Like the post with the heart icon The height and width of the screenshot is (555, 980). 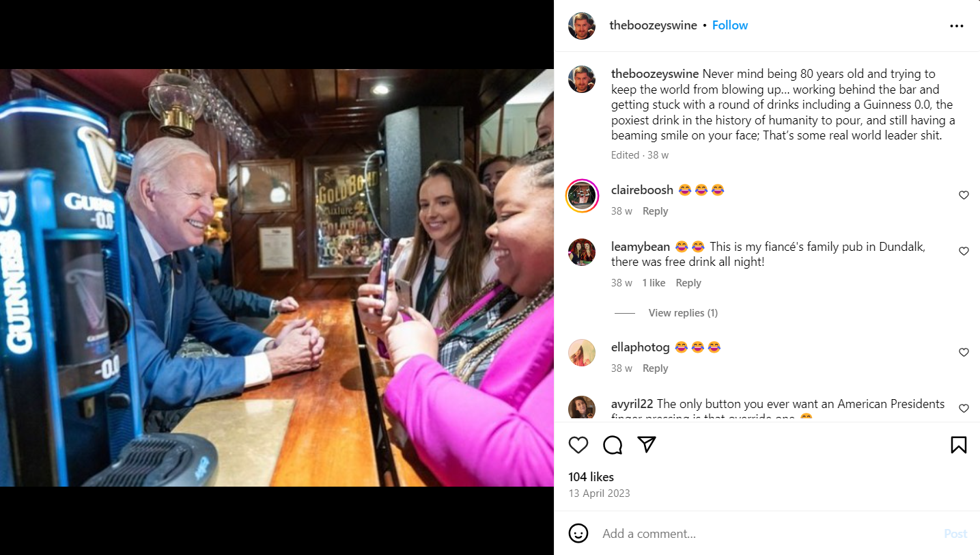pyautogui.click(x=578, y=445)
